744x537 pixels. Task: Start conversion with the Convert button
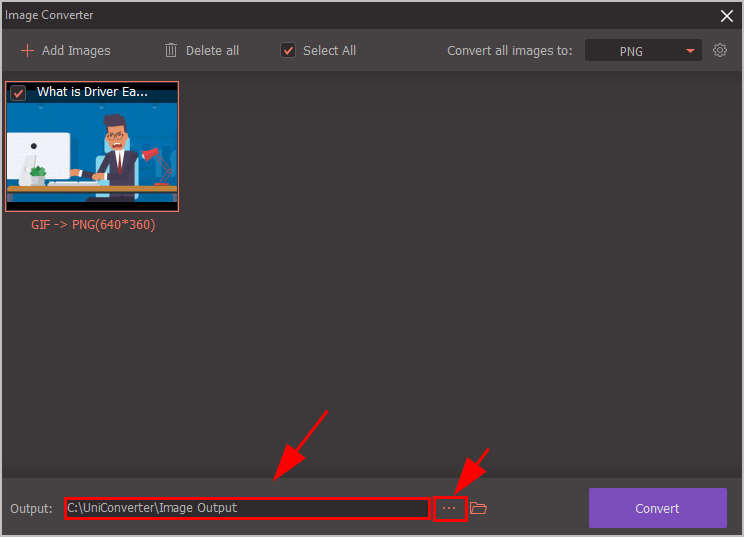tap(658, 508)
